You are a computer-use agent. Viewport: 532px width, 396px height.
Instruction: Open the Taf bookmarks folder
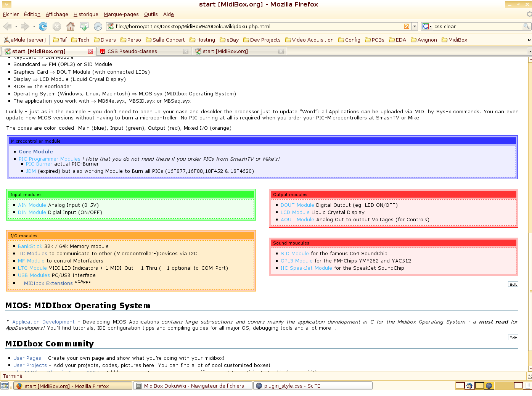tap(60, 40)
